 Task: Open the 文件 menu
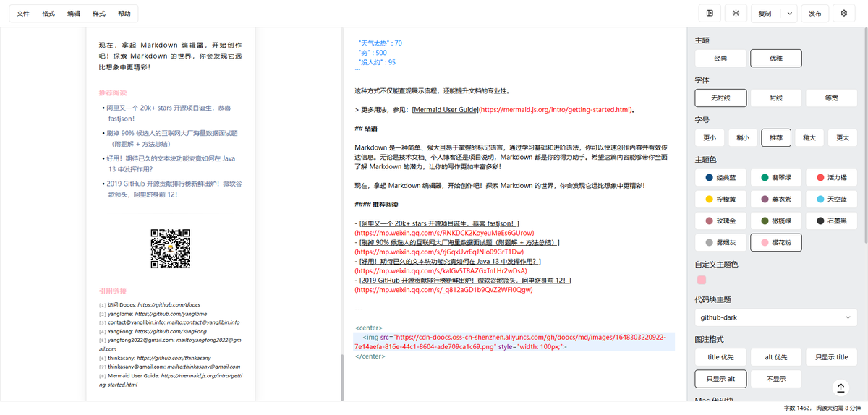click(23, 14)
